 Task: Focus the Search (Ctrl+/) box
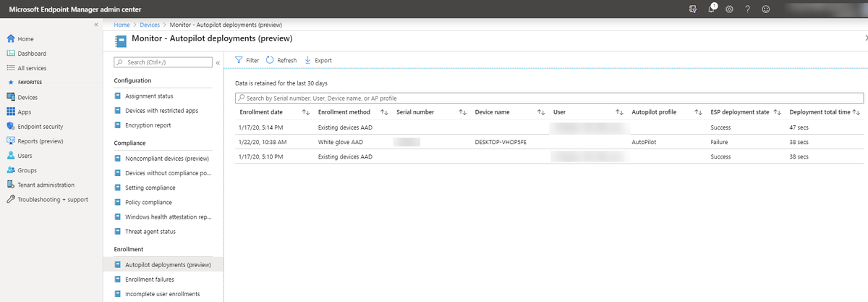[x=163, y=63]
